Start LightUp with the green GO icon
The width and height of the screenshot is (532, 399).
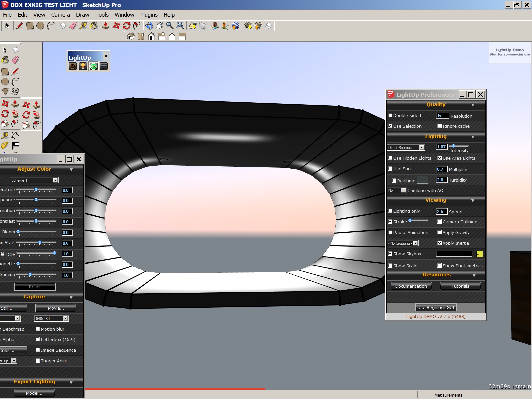pos(94,66)
